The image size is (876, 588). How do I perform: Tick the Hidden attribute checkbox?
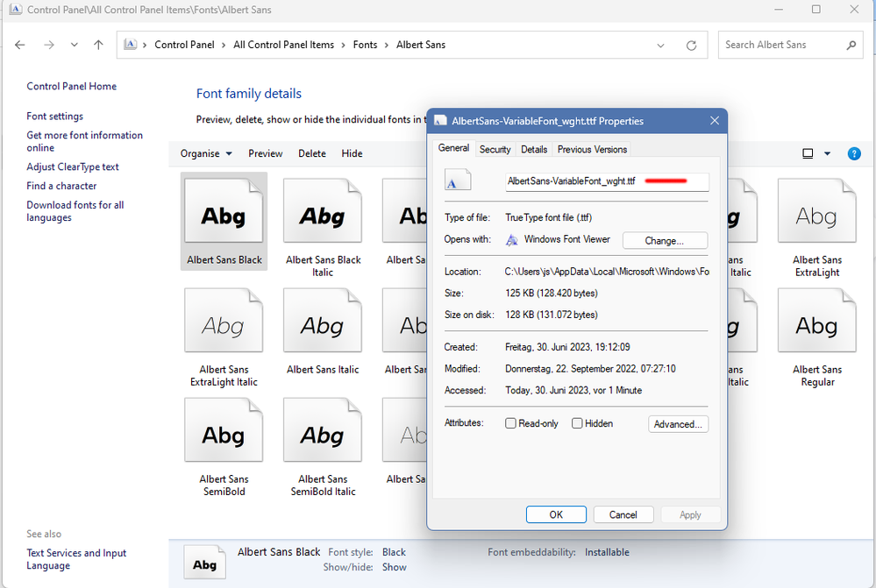(x=577, y=423)
